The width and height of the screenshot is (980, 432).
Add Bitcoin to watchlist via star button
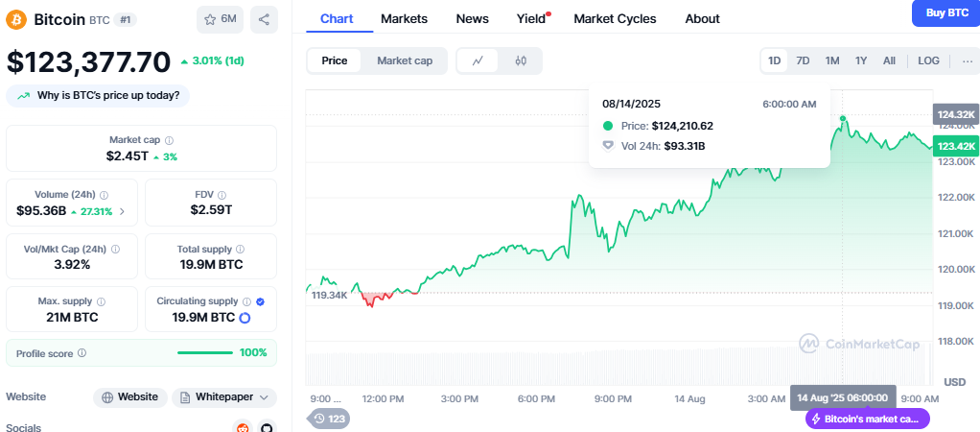220,19
